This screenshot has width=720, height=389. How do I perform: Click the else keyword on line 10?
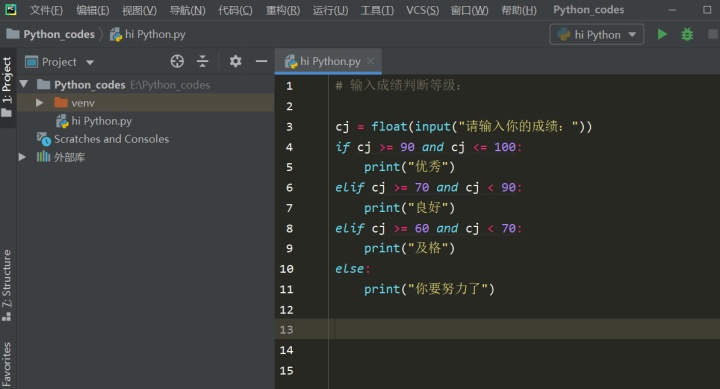pos(349,269)
